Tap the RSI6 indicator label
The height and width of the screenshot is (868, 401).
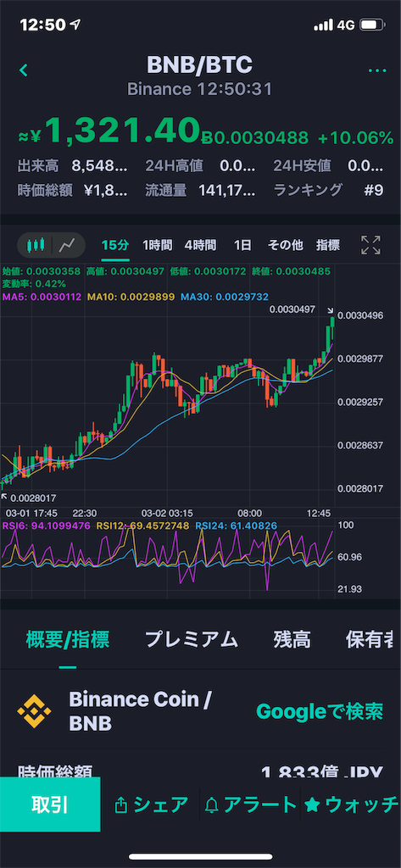[46, 526]
